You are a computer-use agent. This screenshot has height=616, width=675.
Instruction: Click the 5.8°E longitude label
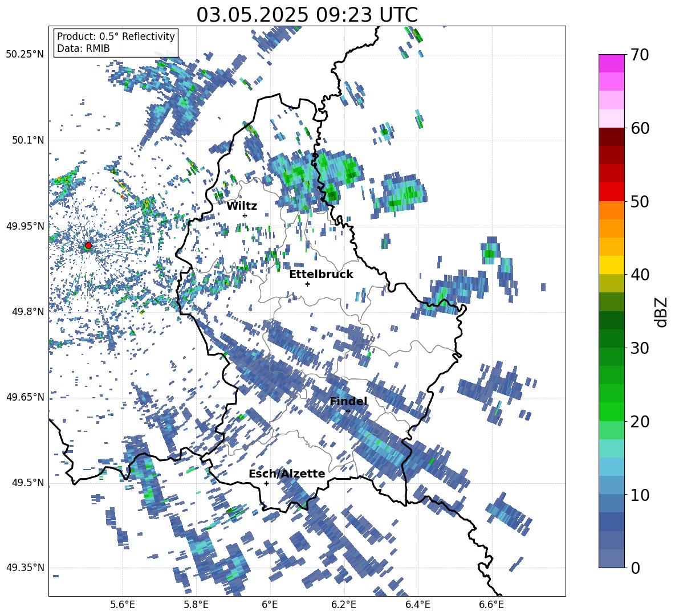pos(196,605)
